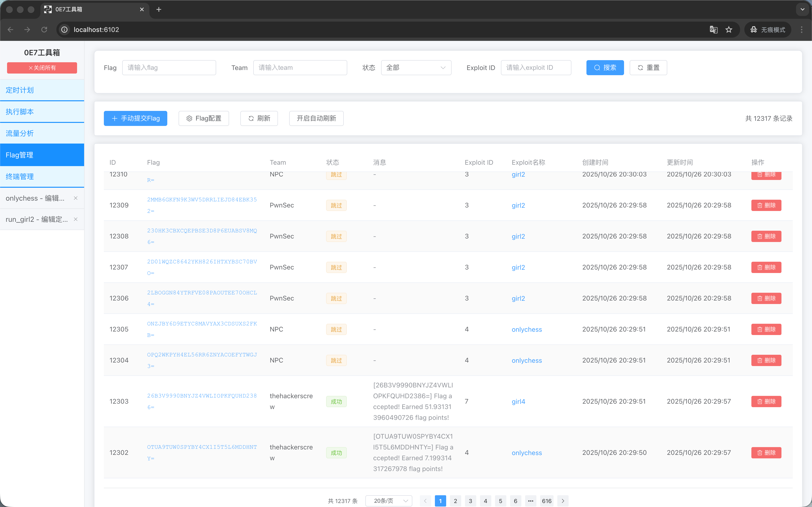
Task: Close the run_girl2 editor tab
Action: click(76, 219)
